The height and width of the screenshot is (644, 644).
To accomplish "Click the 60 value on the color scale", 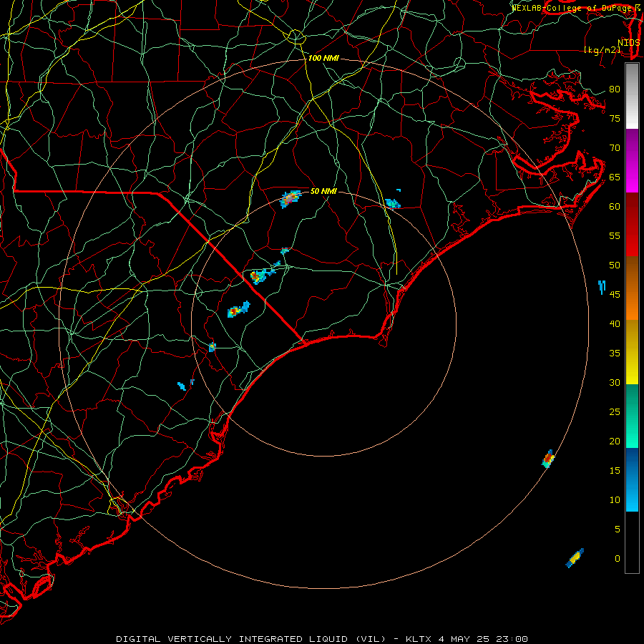I will [615, 207].
